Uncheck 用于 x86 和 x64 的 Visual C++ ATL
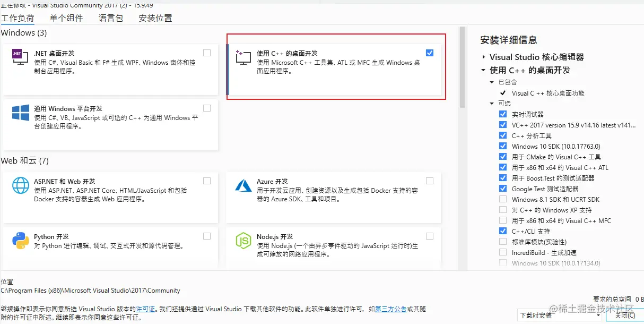 (503, 167)
